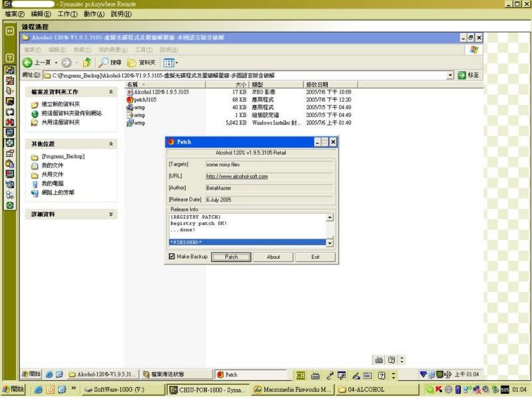Image resolution: width=532 pixels, height=399 pixels.
Task: Switch to remote 檔案傳送狀態 taskbar item
Action: (x=176, y=374)
